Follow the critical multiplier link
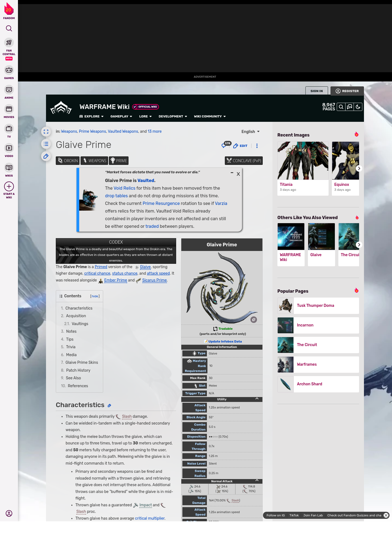This screenshot has width=392, height=545. tap(150, 518)
